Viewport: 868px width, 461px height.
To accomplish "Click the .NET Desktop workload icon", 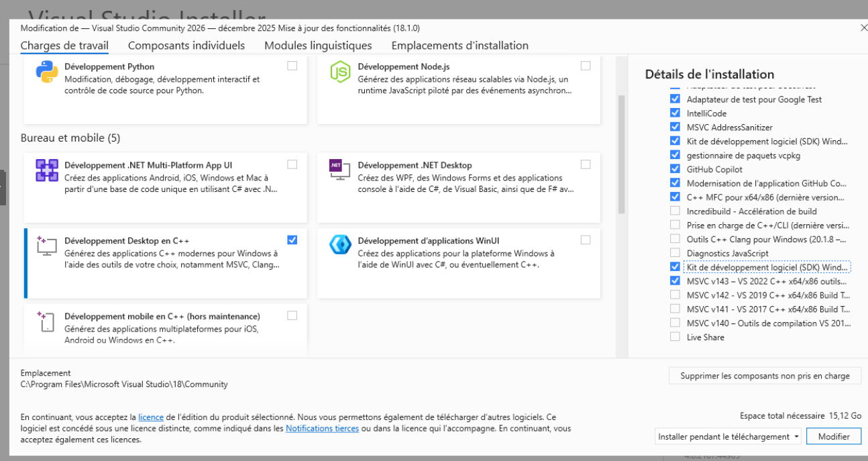I will [341, 170].
